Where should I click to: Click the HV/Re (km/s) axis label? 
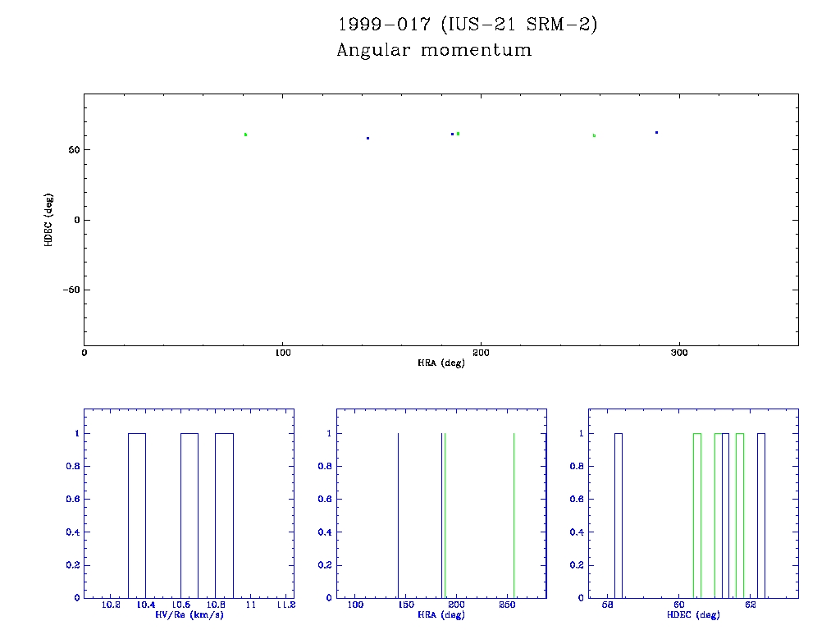pos(188,614)
